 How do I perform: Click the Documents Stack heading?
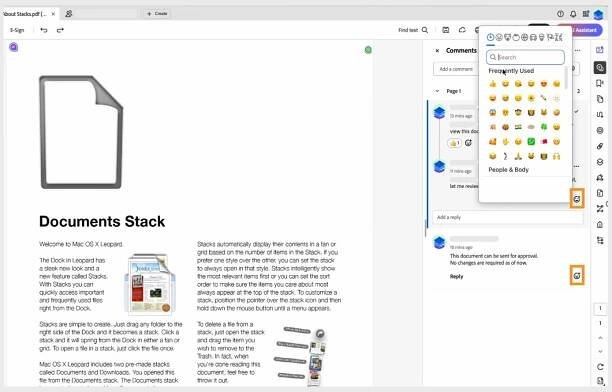point(102,221)
